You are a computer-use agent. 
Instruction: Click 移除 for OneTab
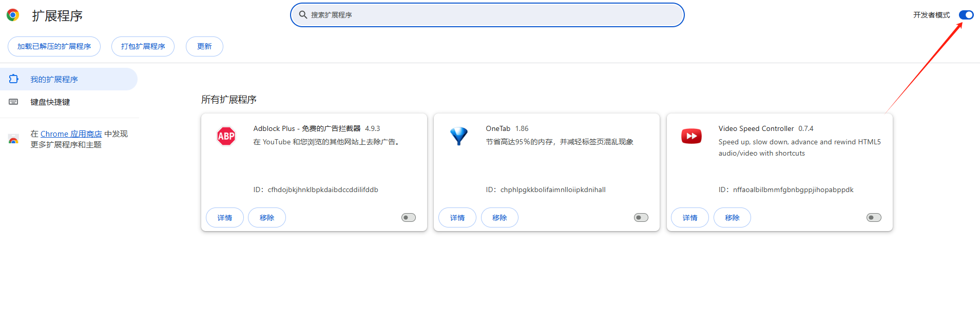[x=499, y=218]
